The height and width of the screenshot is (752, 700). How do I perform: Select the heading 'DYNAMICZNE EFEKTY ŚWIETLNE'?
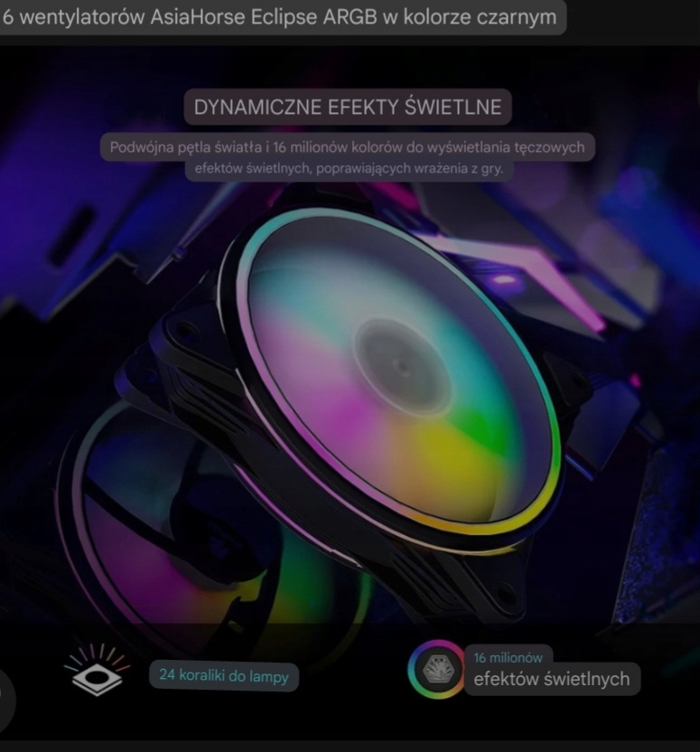pos(348,107)
